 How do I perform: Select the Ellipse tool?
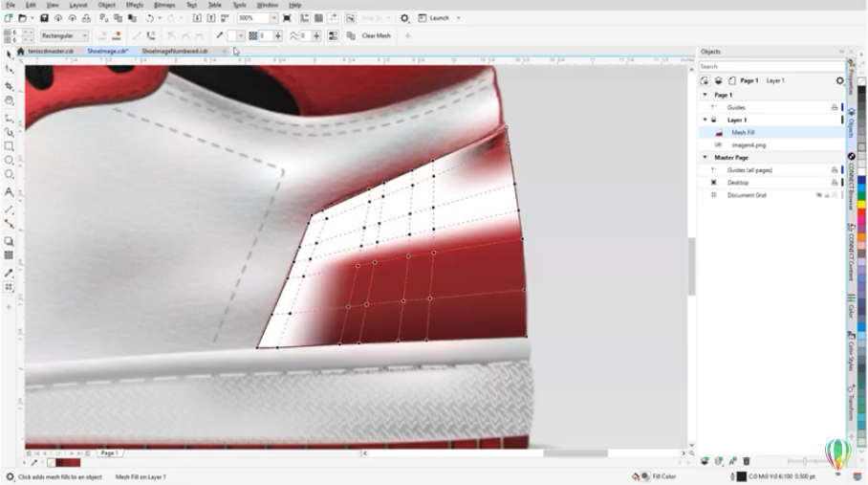[9, 160]
